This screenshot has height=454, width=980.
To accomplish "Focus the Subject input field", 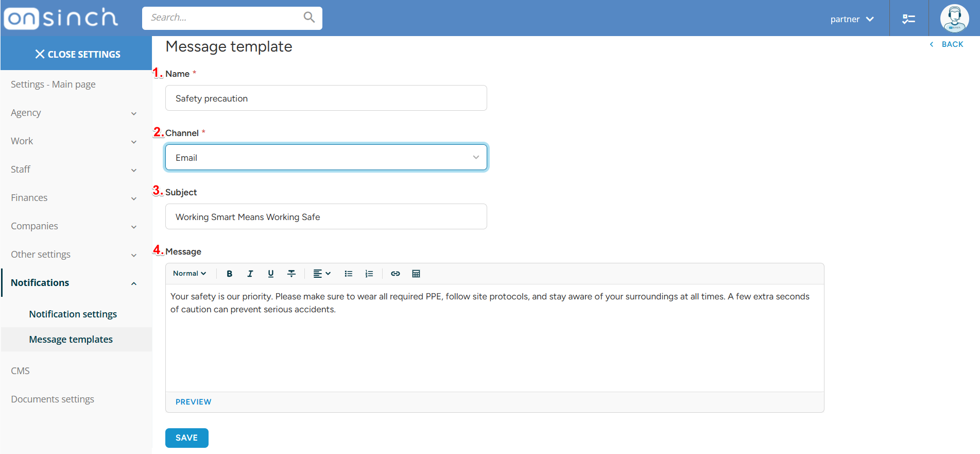I will [326, 216].
